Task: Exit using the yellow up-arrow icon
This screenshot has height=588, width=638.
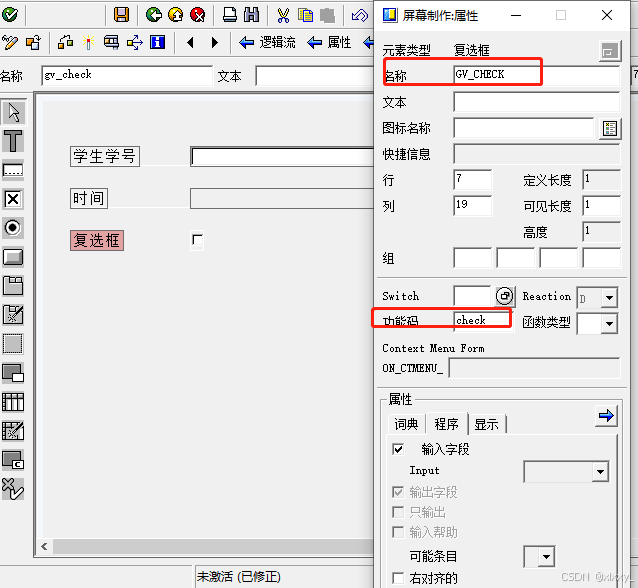Action: (x=176, y=15)
